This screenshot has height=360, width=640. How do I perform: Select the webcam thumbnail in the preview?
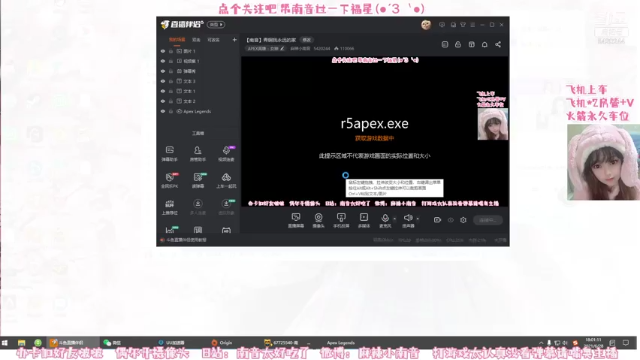click(x=493, y=124)
